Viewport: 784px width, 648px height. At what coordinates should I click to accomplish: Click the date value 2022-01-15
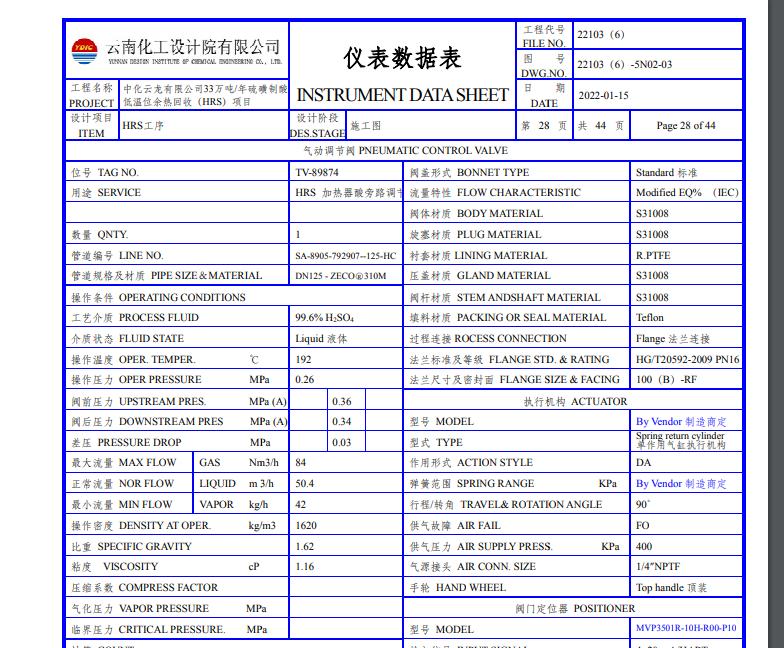point(604,96)
